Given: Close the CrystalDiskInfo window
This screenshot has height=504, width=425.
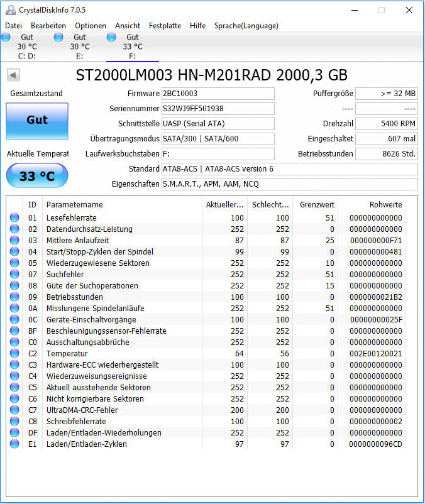Looking at the screenshot, I should click(409, 10).
